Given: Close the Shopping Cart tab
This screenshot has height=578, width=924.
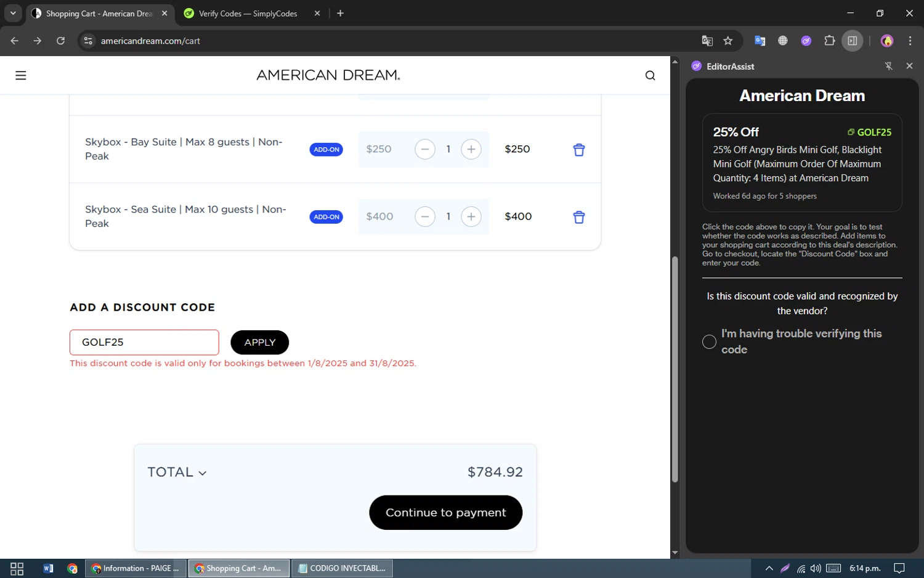Looking at the screenshot, I should point(164,13).
